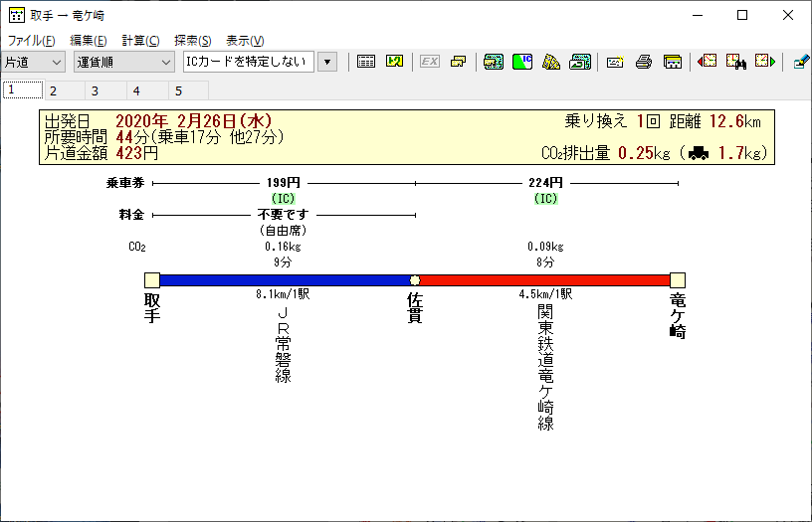
Task: Click the next train clock icon
Action: pos(765,62)
